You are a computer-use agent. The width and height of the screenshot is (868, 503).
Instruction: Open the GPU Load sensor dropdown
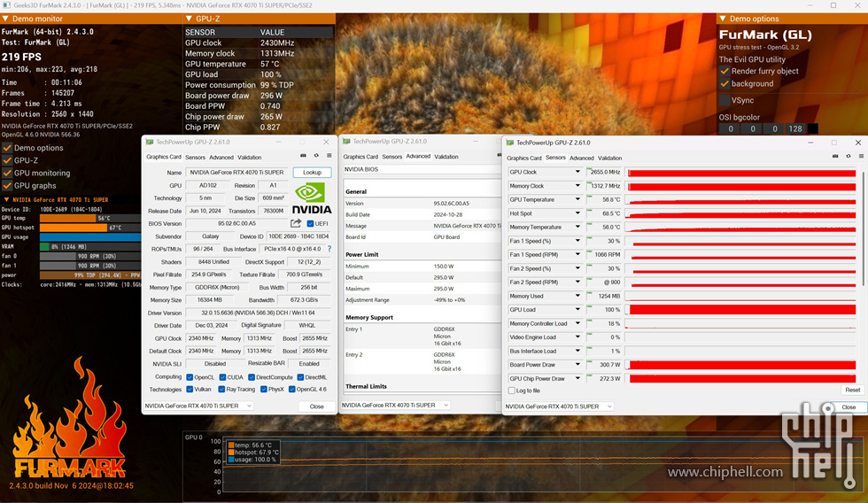[x=577, y=309]
